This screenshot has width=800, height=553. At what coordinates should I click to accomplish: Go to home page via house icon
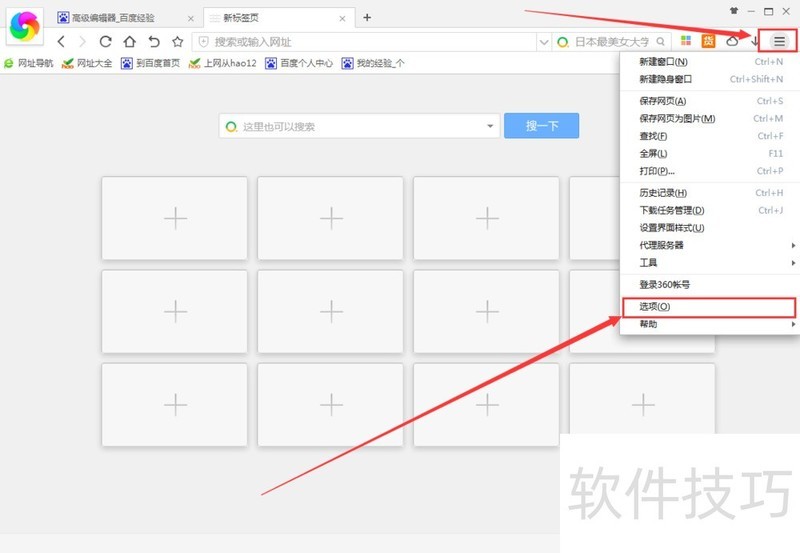[129, 42]
